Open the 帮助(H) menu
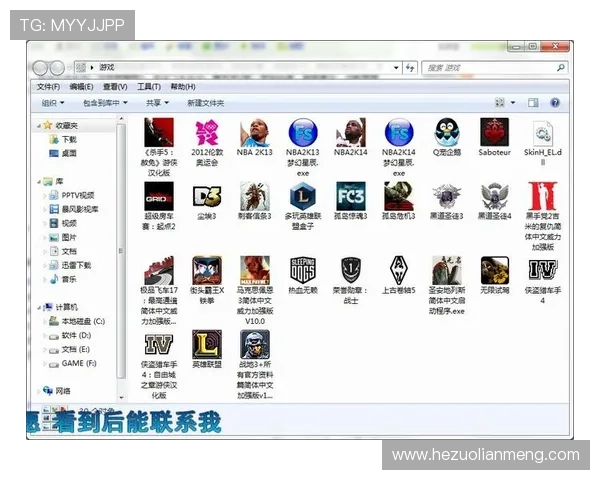This screenshot has width=600, height=480. [x=183, y=87]
